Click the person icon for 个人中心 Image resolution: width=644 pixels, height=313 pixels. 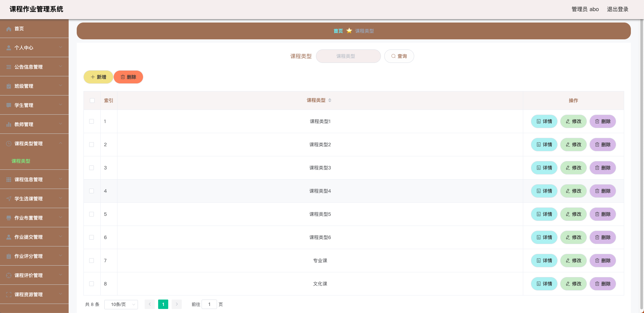click(9, 48)
